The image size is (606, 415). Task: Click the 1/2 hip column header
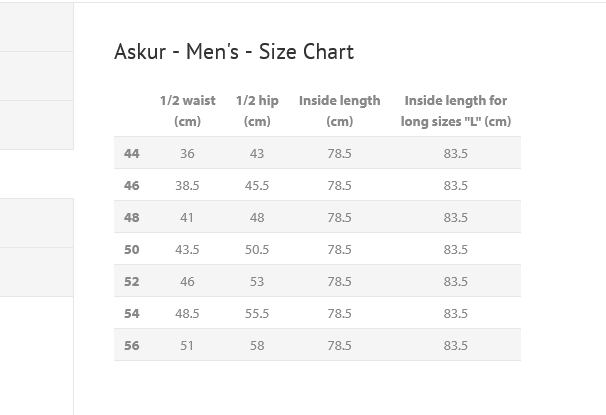[x=257, y=111]
